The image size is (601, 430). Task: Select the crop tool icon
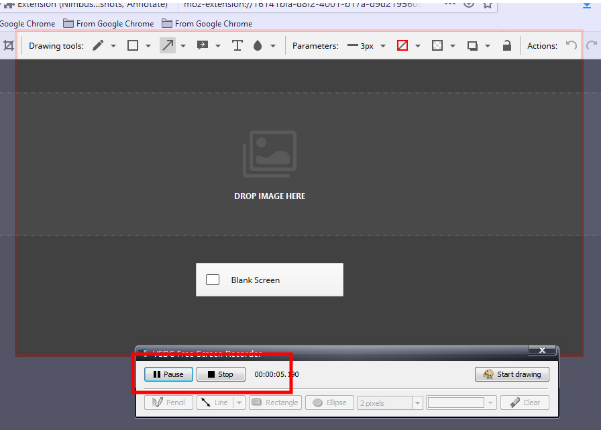8,45
